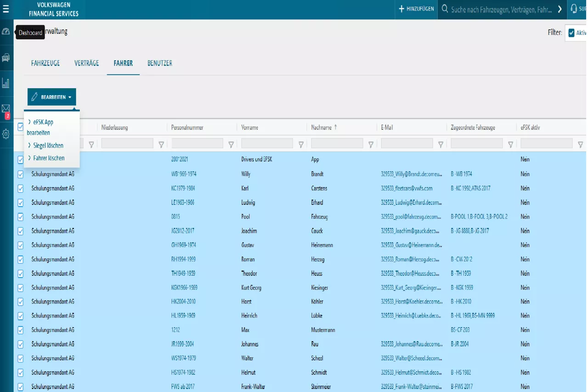Click the E-Mail filter input

pyautogui.click(x=407, y=143)
